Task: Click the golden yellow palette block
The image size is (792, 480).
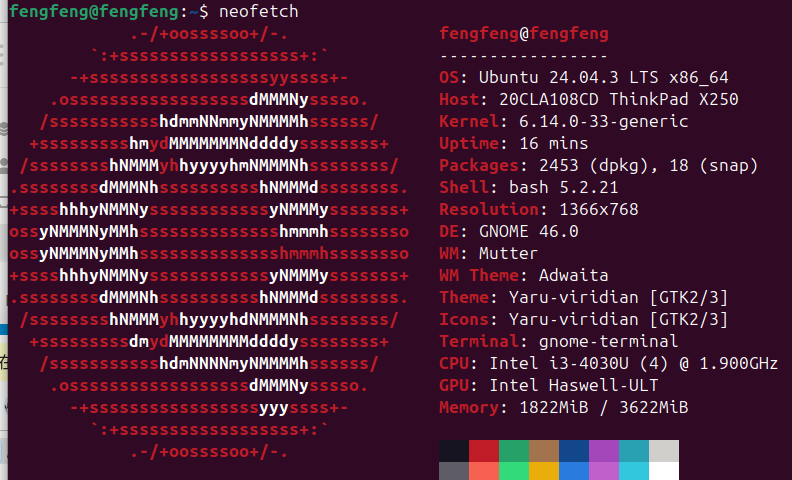Action: point(544,471)
